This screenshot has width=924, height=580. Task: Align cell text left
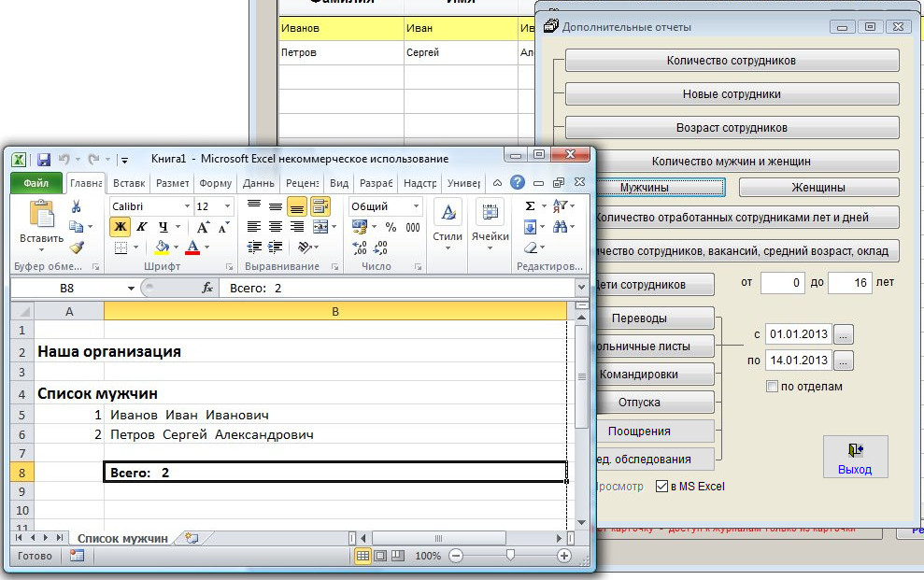254,227
